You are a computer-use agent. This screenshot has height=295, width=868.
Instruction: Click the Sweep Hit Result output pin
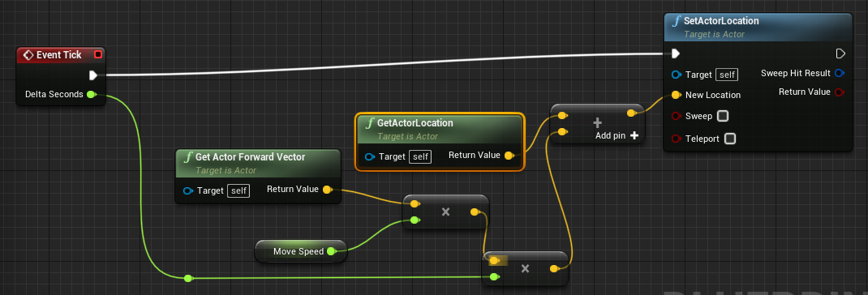[840, 73]
